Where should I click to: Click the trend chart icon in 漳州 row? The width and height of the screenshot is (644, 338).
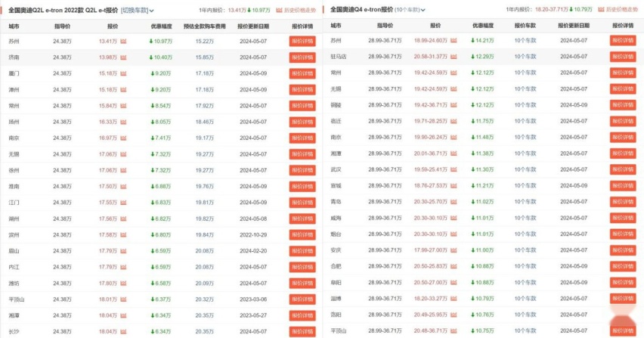[123, 89]
